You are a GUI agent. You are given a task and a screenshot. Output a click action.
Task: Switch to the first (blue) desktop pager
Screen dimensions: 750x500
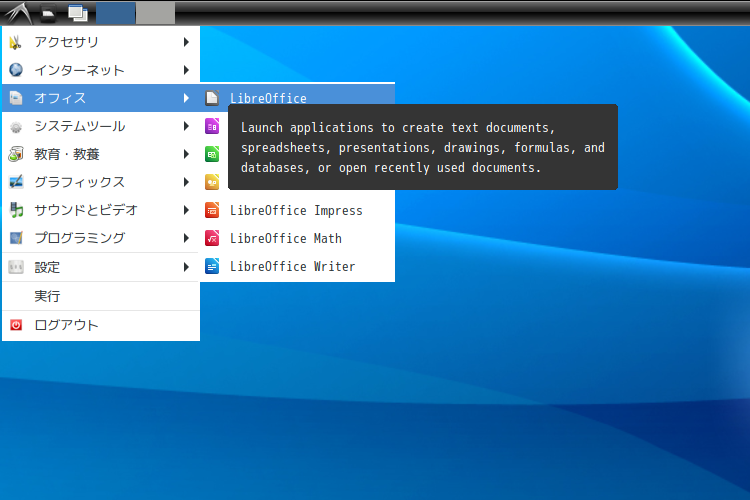pos(116,13)
